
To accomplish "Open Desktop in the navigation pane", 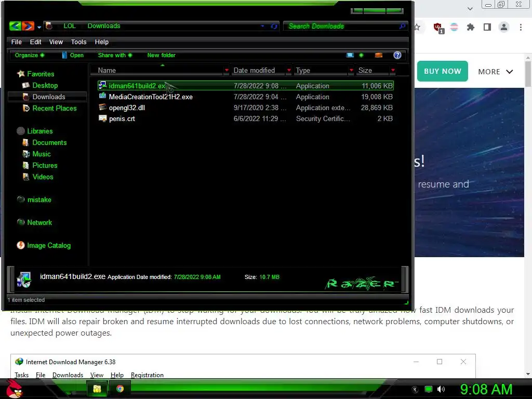I will point(45,85).
